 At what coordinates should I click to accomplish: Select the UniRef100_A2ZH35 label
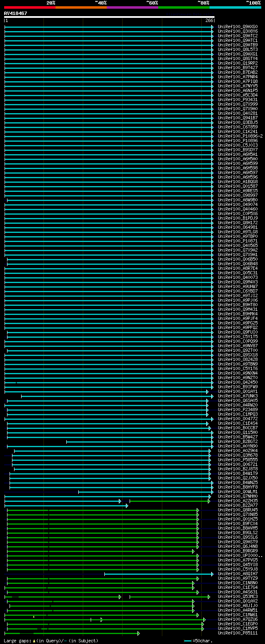point(238,501)
